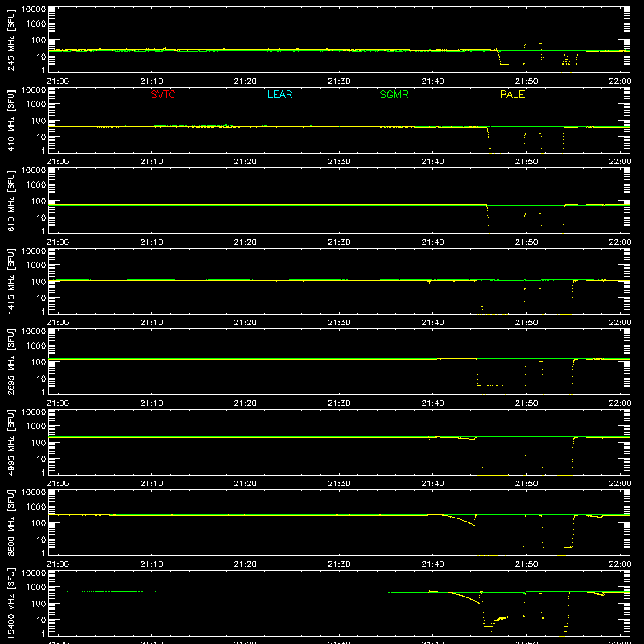644x644 pixels.
Task: Select the 10 tick of the 1415 MHz panel
Action: (x=41, y=298)
